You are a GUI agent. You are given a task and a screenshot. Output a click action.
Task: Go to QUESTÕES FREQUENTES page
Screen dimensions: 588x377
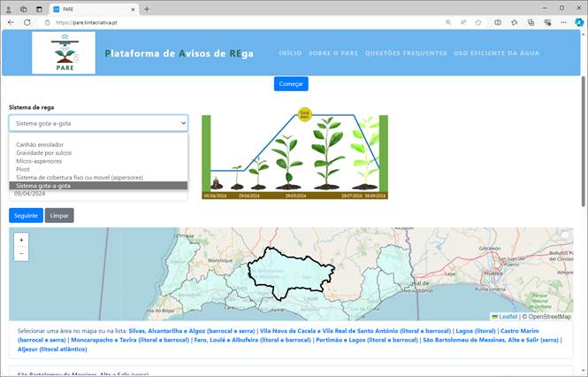pyautogui.click(x=406, y=53)
